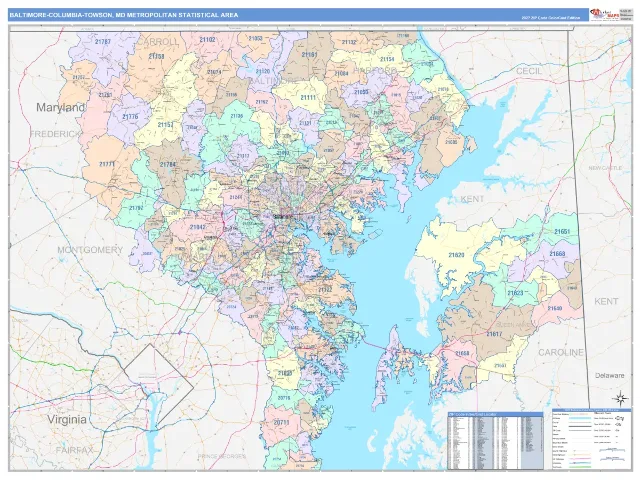Click the 'CARROLL' county label
640x480 pixels.
158,42
